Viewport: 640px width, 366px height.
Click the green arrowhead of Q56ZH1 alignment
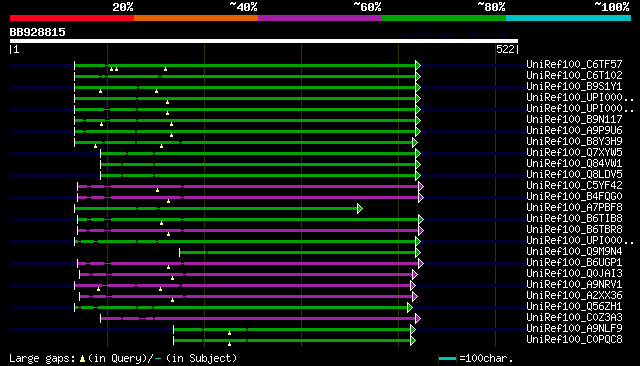tap(410, 308)
